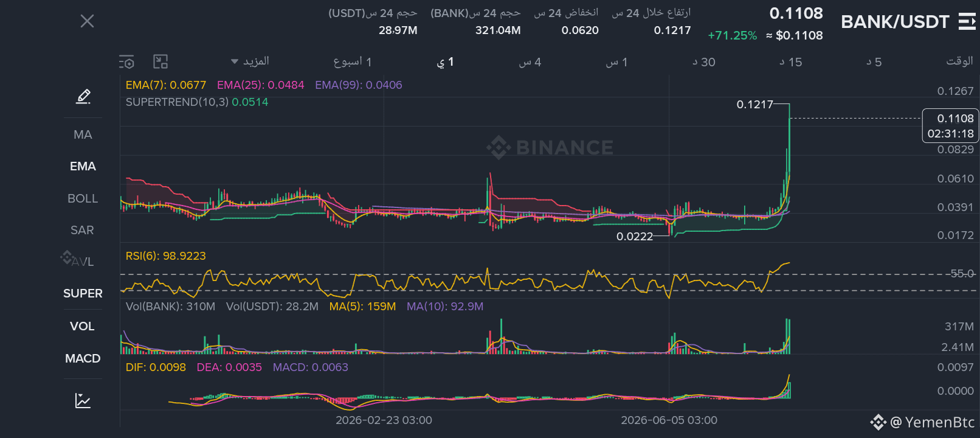Tap the header 24h high value 0.1217
Screen dimensions: 980x438
672,30
